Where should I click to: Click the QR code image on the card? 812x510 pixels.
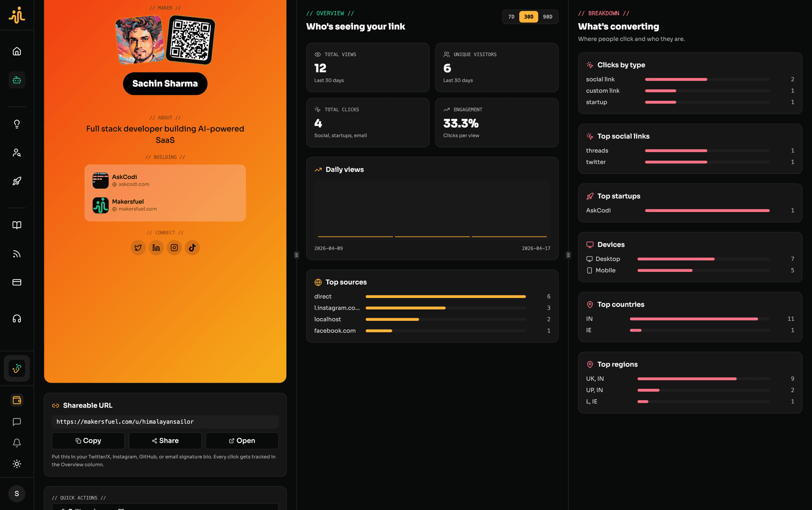click(x=190, y=40)
